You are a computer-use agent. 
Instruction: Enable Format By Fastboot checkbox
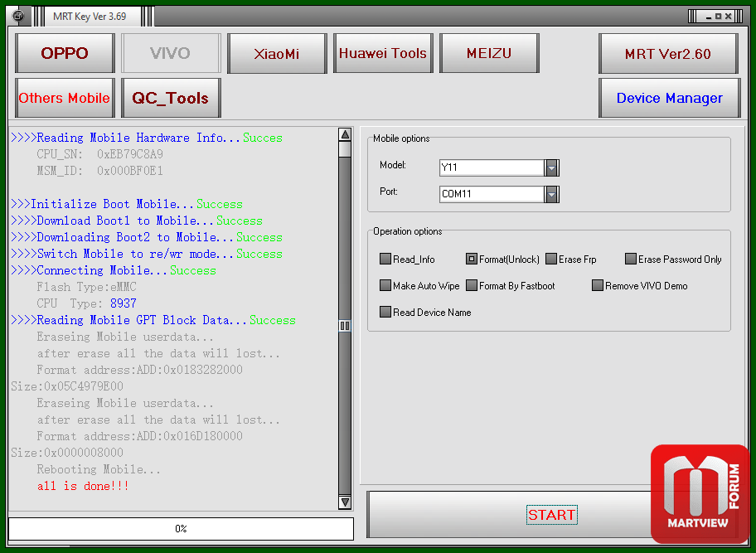pos(472,286)
